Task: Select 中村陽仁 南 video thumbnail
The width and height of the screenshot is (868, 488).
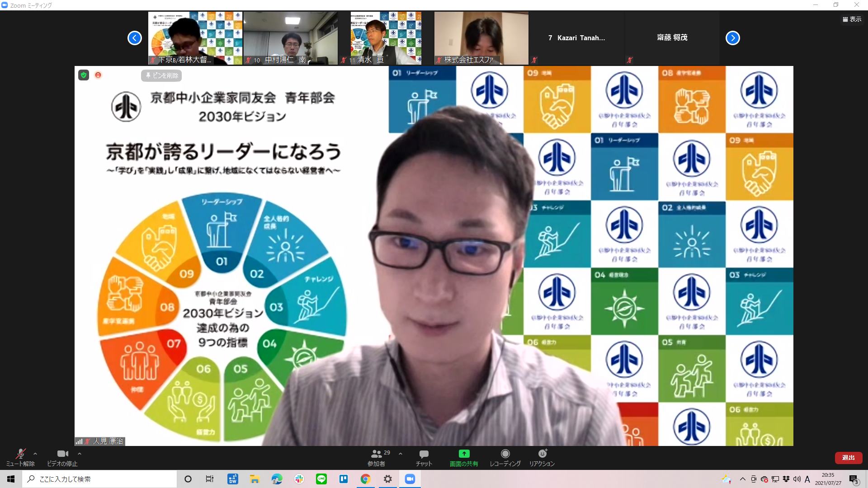Action: click(291, 38)
